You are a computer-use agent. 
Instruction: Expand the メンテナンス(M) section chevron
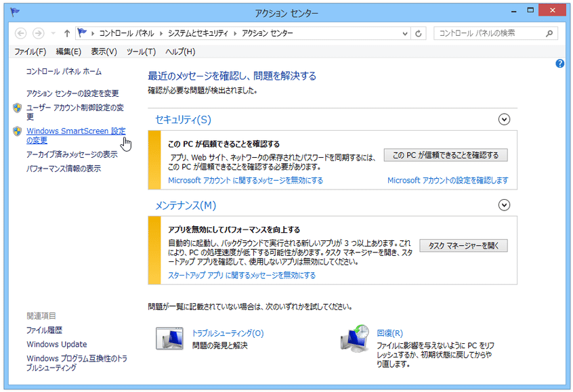(504, 205)
